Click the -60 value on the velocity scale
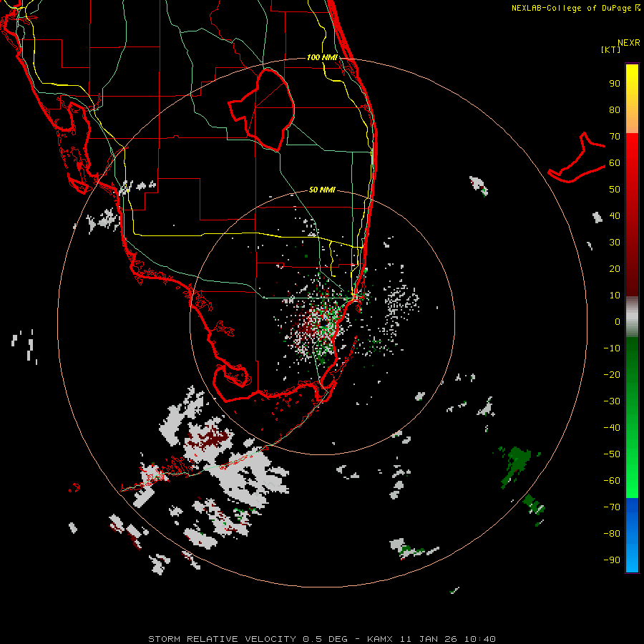This screenshot has height=644, width=644. coord(612,481)
